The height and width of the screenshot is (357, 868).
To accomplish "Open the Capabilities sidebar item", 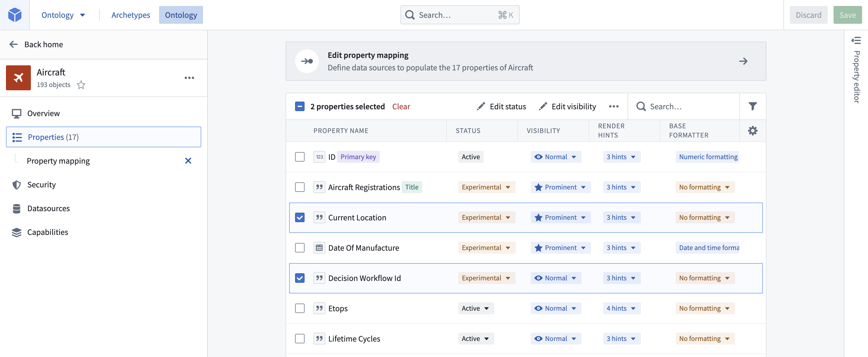I will point(103,232).
